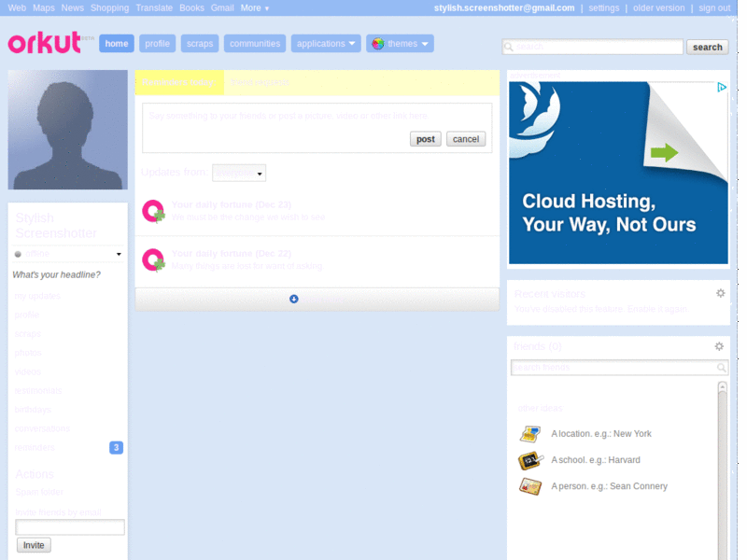
Task: Click the friends list scrollbar up arrow
Action: 722,387
